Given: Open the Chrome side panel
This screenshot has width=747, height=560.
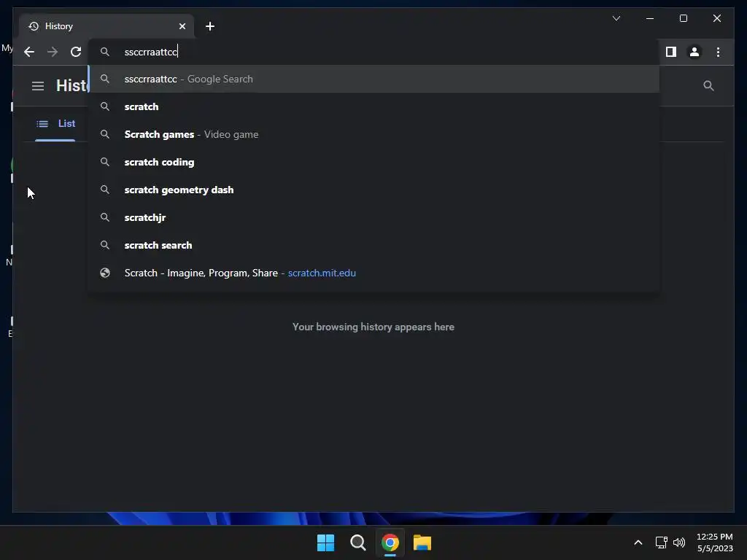Looking at the screenshot, I should tap(671, 52).
